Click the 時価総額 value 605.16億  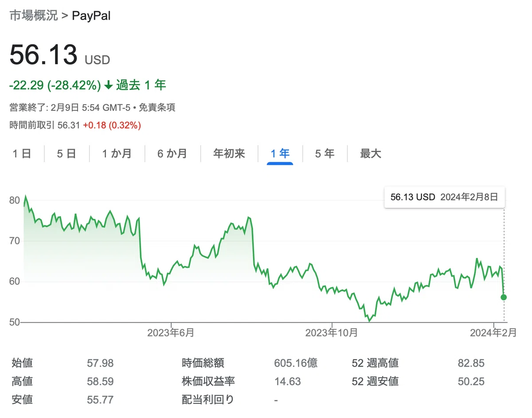pyautogui.click(x=296, y=363)
